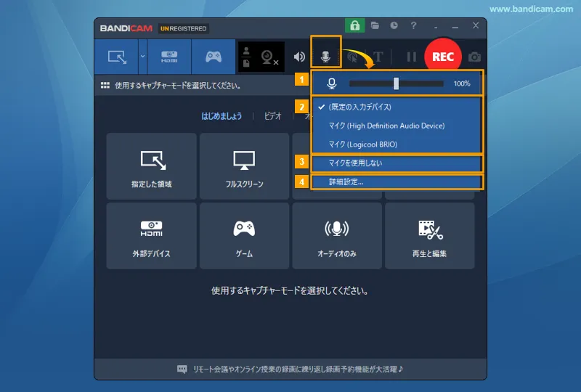Take a screenshot with the camera icon

click(x=475, y=57)
